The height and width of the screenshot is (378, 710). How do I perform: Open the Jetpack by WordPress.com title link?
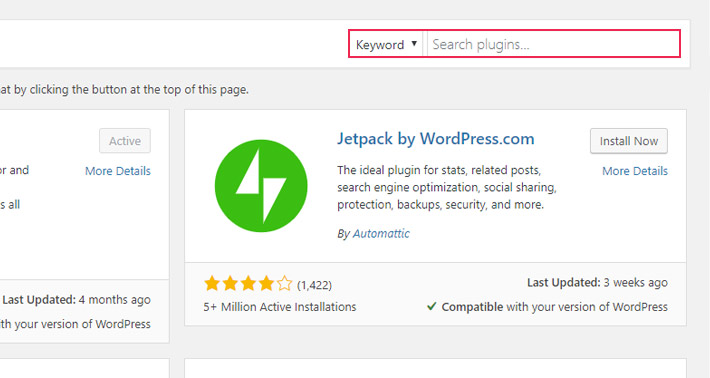pyautogui.click(x=436, y=139)
